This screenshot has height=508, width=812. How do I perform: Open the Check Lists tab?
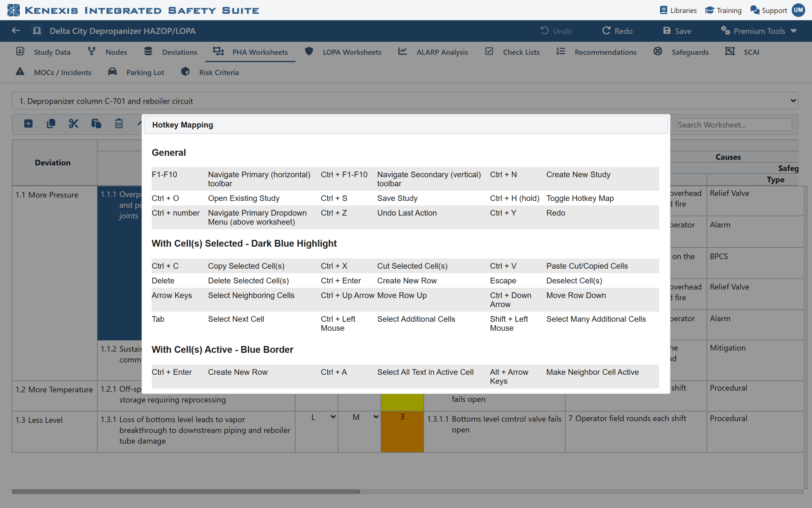click(512, 52)
